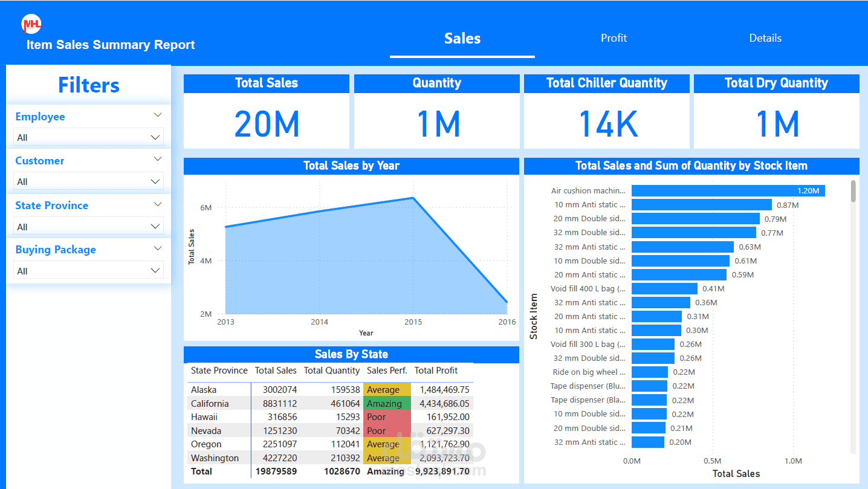Select the Sales By State table header

pos(351,354)
